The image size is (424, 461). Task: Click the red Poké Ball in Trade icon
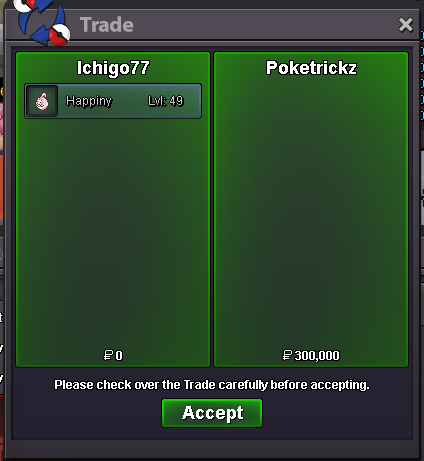59,34
